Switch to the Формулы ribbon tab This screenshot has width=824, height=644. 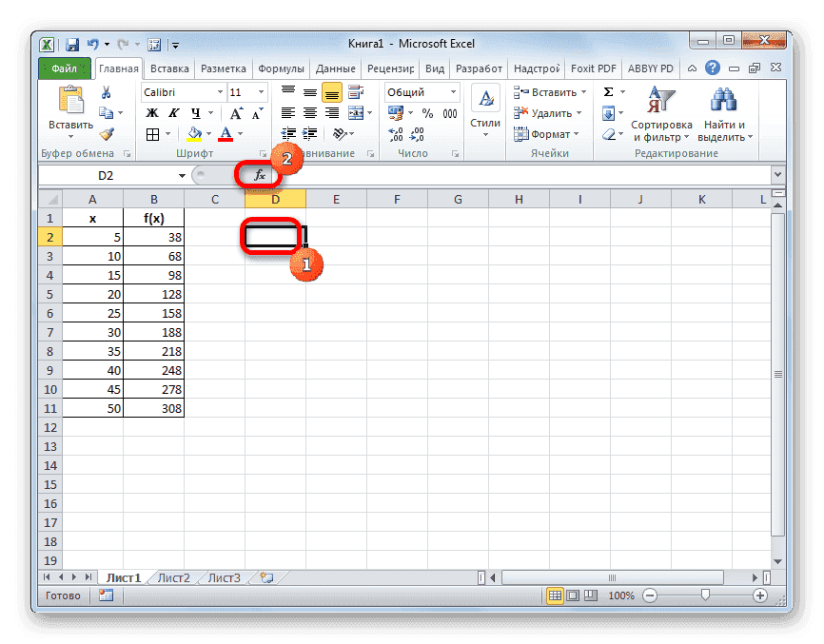point(281,68)
